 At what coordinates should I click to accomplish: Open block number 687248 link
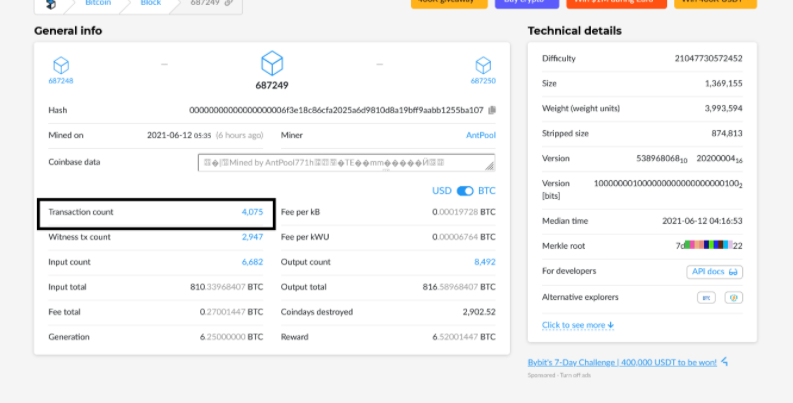61,80
